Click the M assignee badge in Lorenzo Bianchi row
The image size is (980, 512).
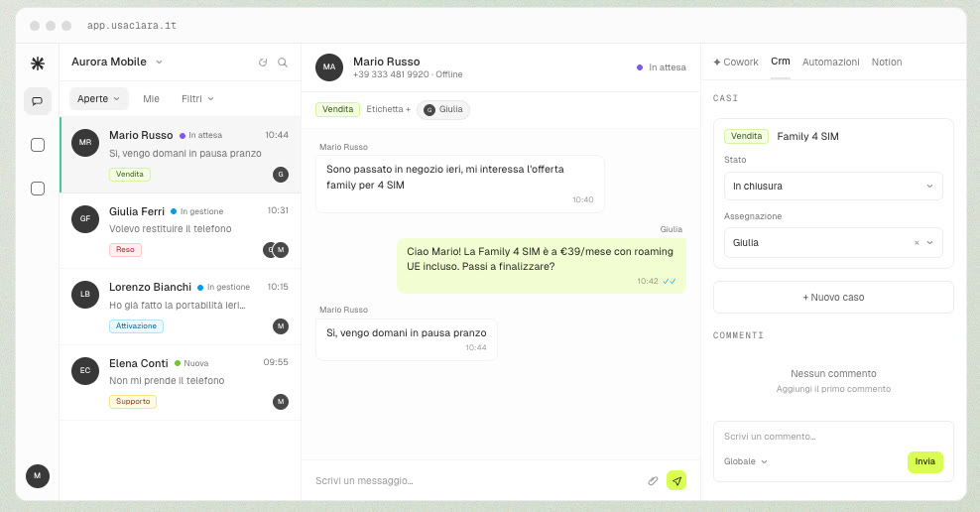coord(281,326)
